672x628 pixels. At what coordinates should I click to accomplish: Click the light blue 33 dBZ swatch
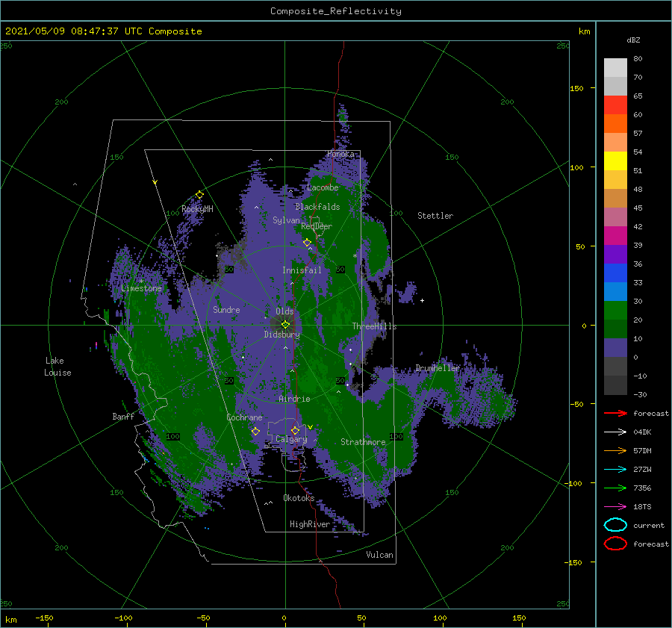pos(615,291)
